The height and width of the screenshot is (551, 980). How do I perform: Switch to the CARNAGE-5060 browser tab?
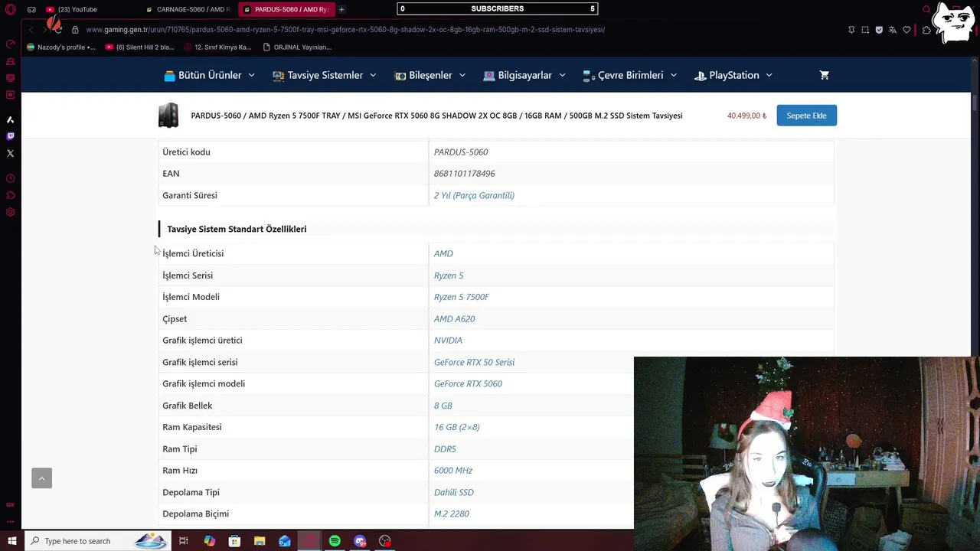[x=188, y=10]
